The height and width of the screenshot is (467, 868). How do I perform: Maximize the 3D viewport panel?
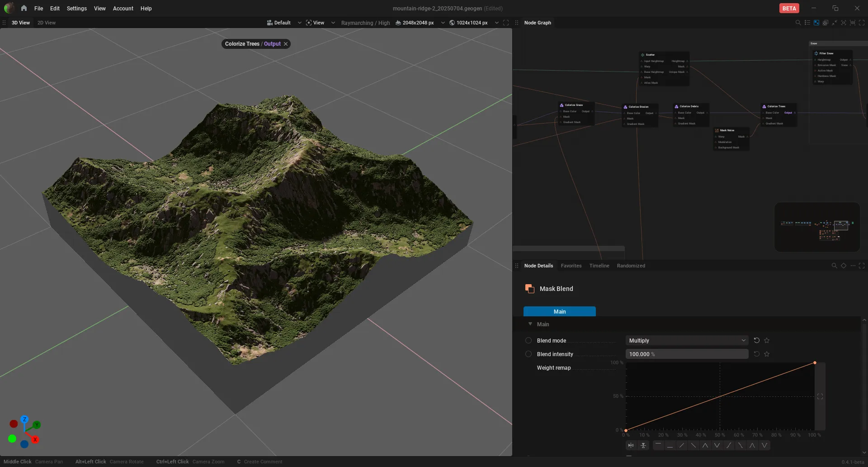506,23
